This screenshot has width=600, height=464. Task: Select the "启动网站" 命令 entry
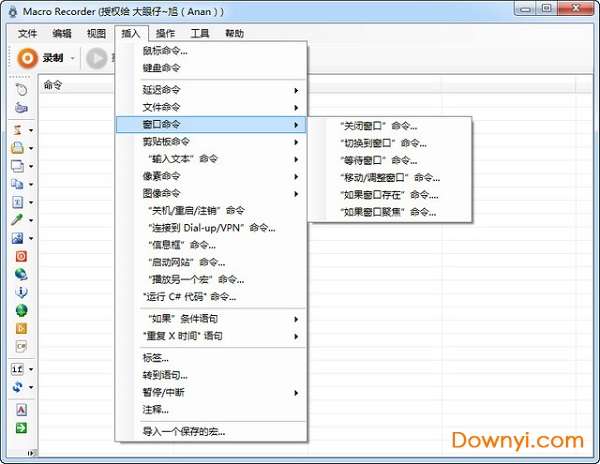click(x=211, y=262)
